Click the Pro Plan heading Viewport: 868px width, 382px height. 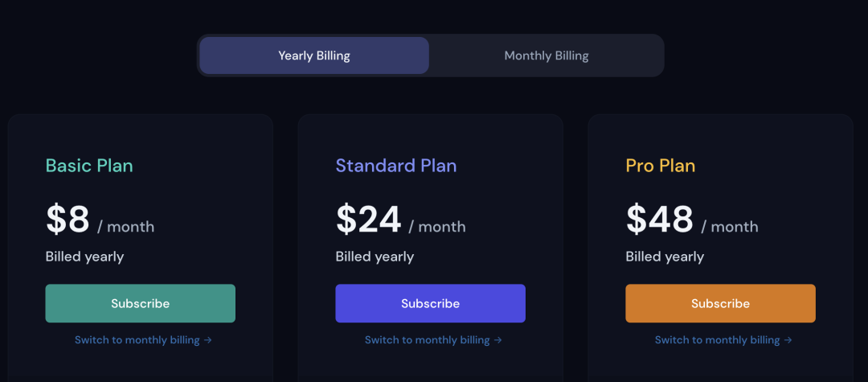coord(660,166)
